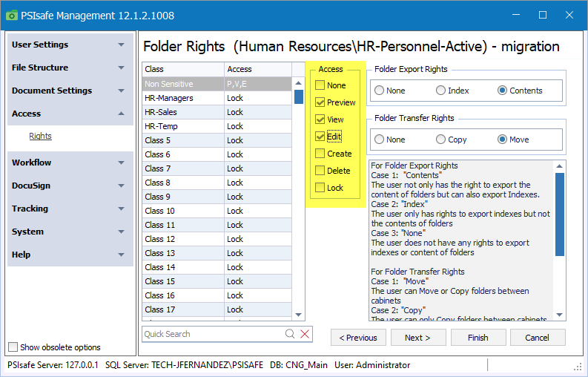
Task: Click the Lock cell for Class 15
Action: point(258,281)
